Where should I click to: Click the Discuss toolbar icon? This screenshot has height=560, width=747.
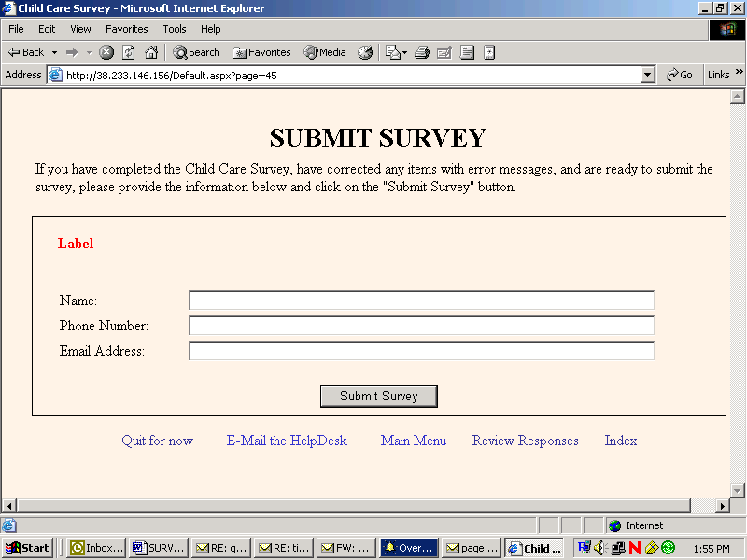[x=467, y=52]
